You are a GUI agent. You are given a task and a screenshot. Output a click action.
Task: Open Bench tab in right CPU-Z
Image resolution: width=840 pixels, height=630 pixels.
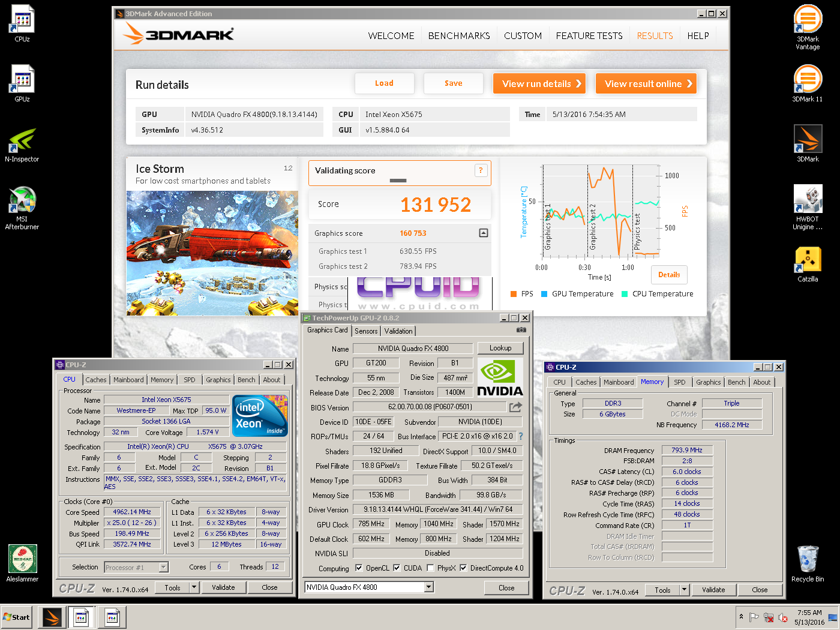pos(736,382)
